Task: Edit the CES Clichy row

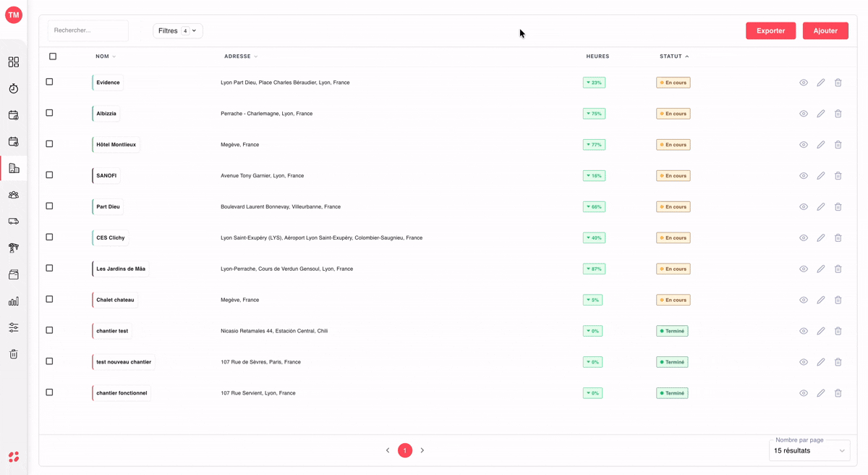Action: (821, 237)
